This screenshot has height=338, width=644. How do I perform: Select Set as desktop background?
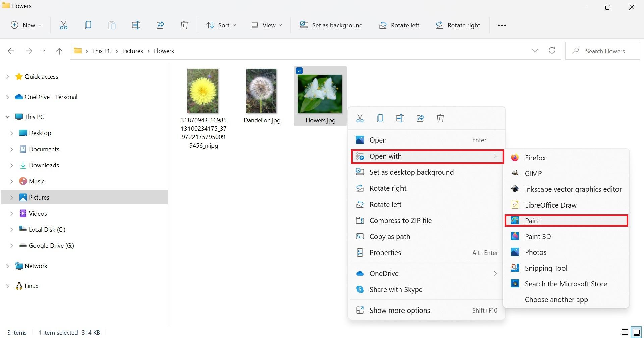coord(427,172)
